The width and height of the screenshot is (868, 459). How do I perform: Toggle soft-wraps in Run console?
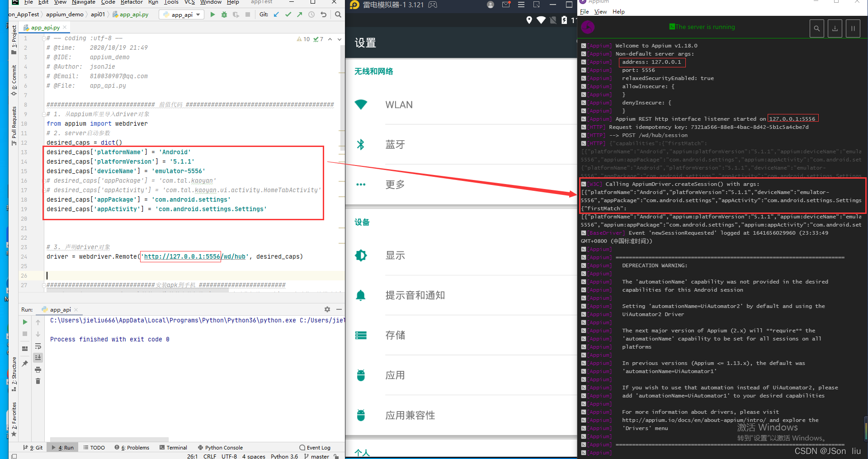[38, 346]
